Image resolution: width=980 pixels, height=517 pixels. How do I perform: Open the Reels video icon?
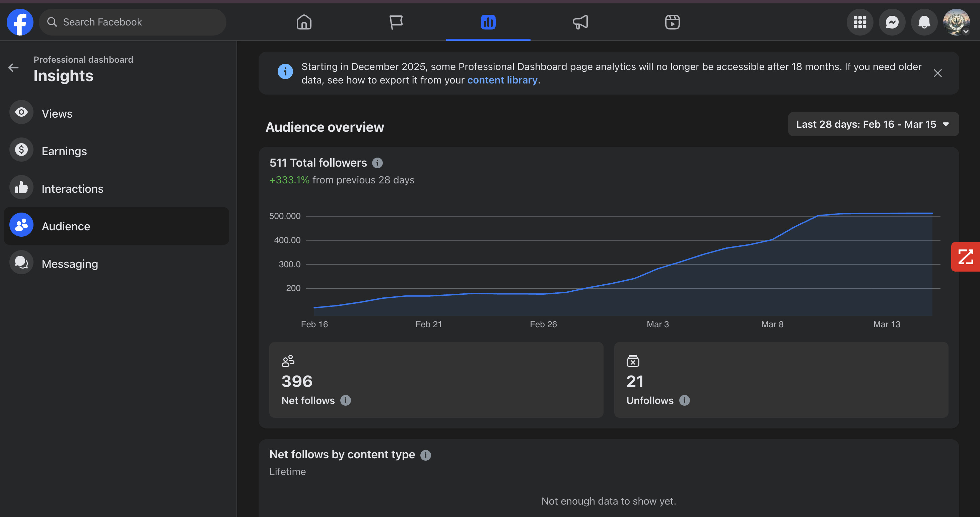(672, 22)
